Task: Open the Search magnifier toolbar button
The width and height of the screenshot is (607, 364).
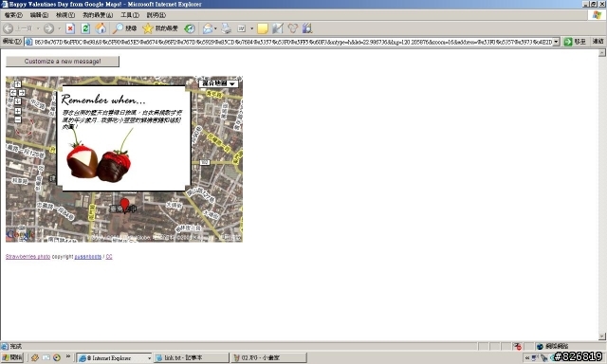Action: 124,28
